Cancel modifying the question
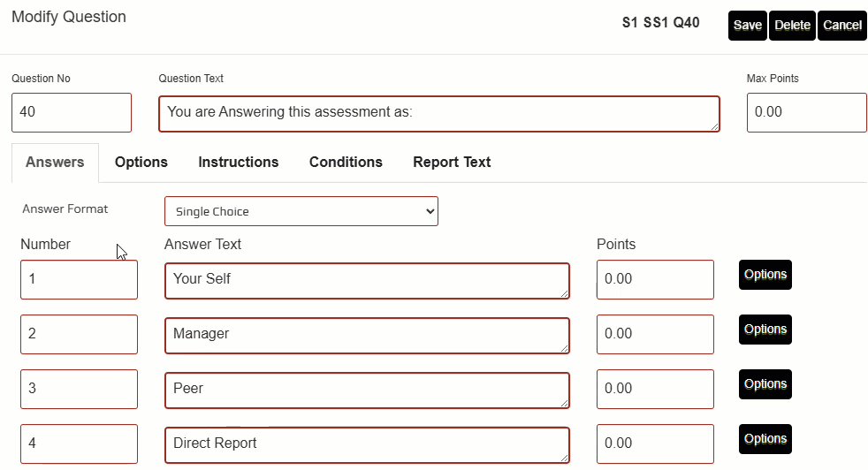Viewport: 868px width, 470px height. click(x=841, y=26)
